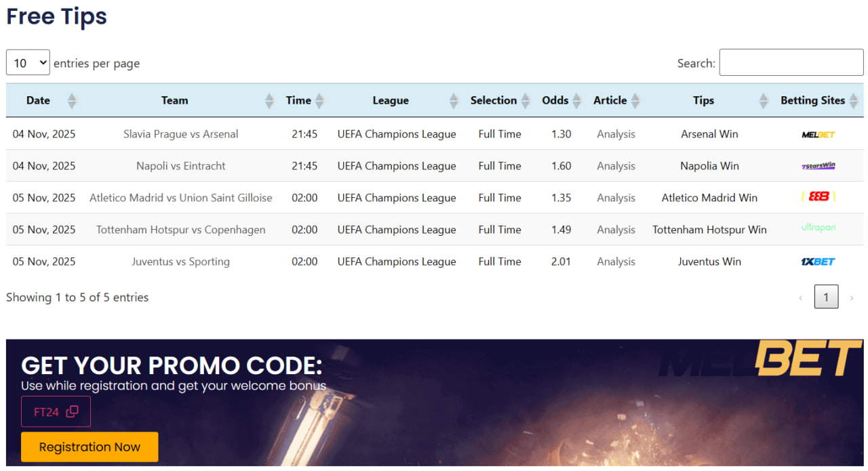
Task: Sort table by Tips column arrows
Action: 764,101
